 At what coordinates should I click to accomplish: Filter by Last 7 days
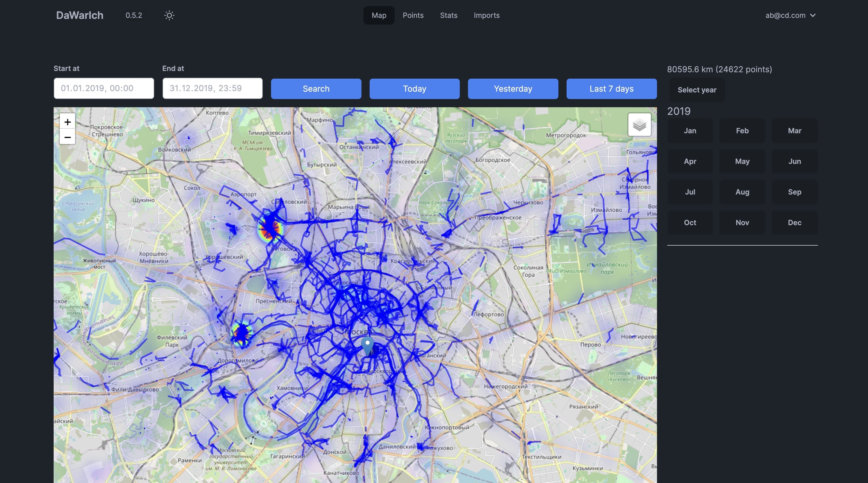[x=611, y=89]
